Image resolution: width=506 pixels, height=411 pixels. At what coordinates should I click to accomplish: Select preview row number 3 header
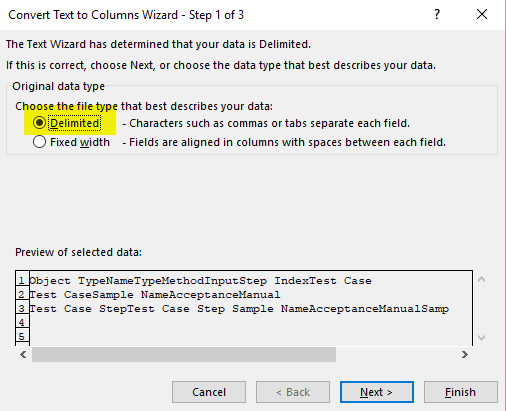click(x=22, y=308)
